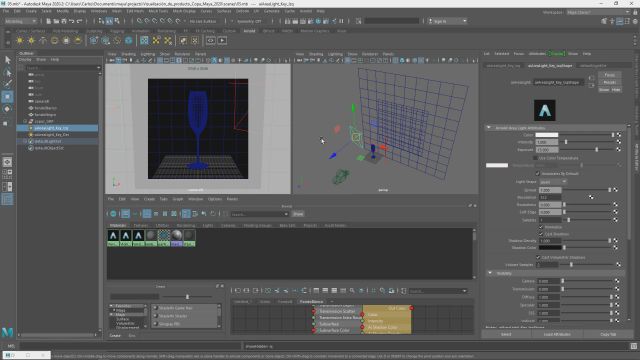Click the Redo arrow icon

pyautogui.click(x=80, y=21)
